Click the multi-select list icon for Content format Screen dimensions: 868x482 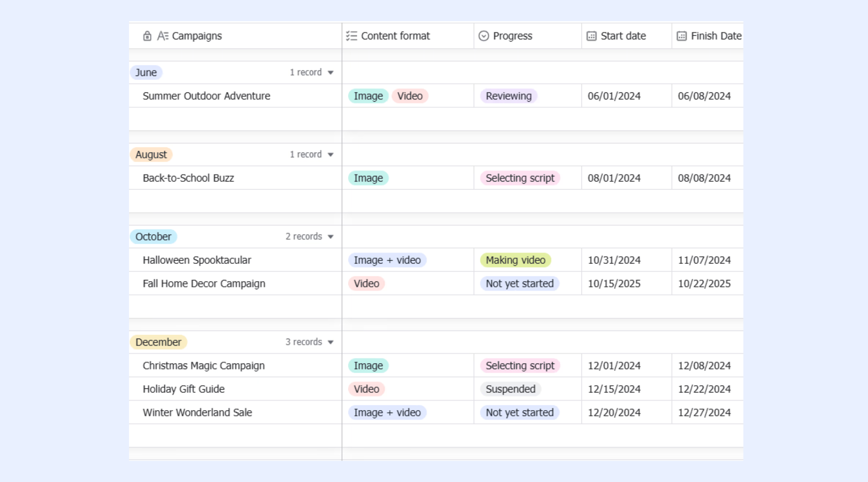(352, 36)
